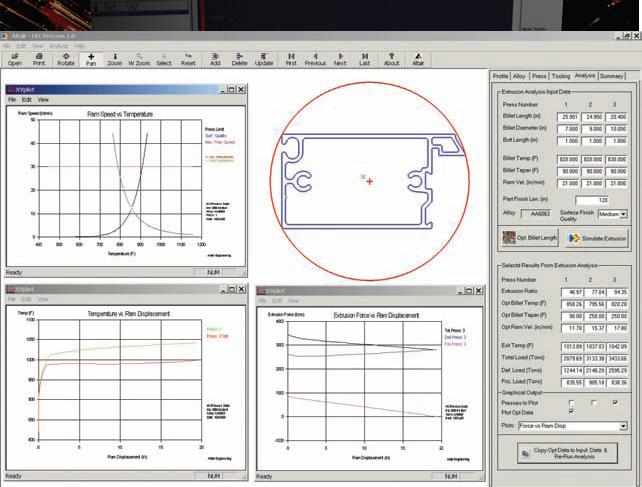Go to First record in toolbar
Screen dimensions: 642x487
pyautogui.click(x=291, y=60)
